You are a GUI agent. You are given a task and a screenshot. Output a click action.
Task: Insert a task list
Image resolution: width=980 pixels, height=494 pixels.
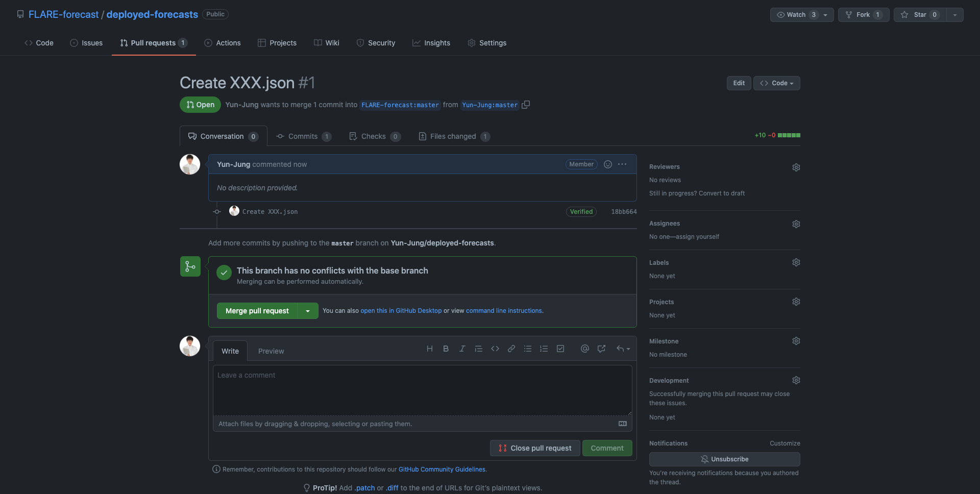(560, 349)
